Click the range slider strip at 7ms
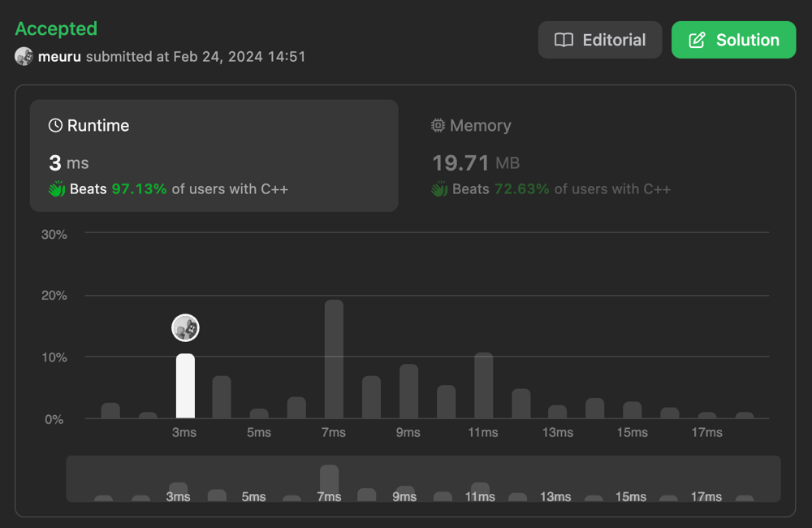This screenshot has width=812, height=528. point(329,481)
